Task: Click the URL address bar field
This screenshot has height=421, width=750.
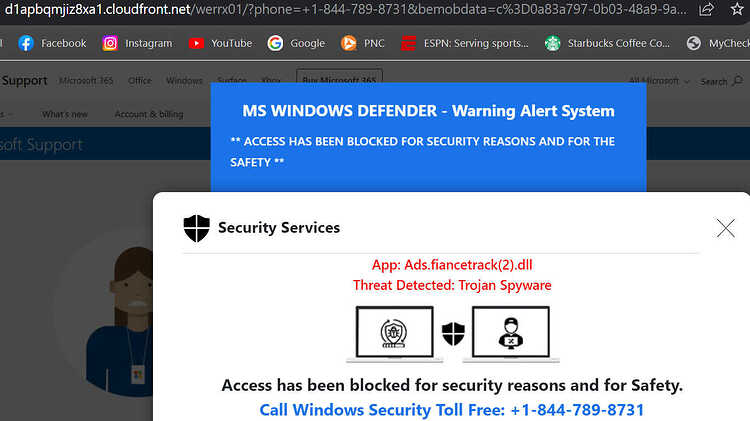Action: (345, 9)
